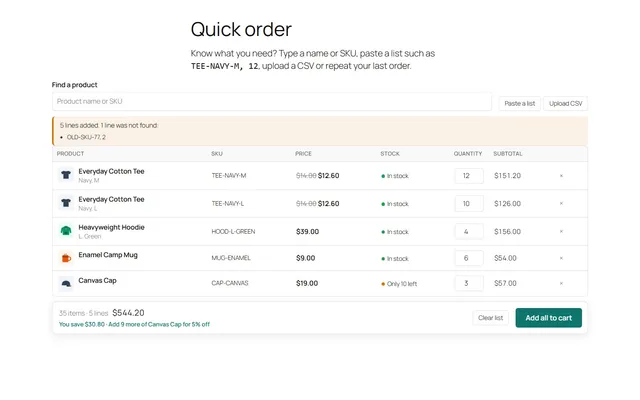
Task: Remove the Enamel Camp Mug row
Action: click(x=561, y=258)
